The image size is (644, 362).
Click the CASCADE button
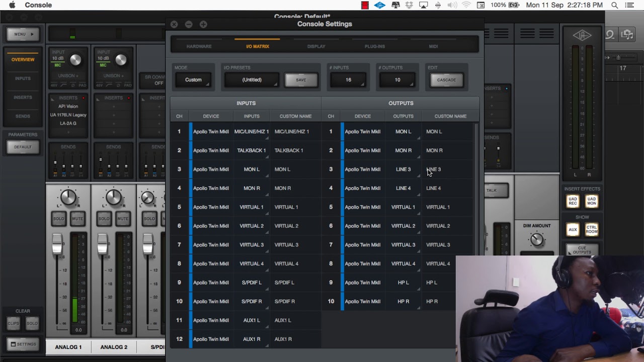pyautogui.click(x=446, y=80)
